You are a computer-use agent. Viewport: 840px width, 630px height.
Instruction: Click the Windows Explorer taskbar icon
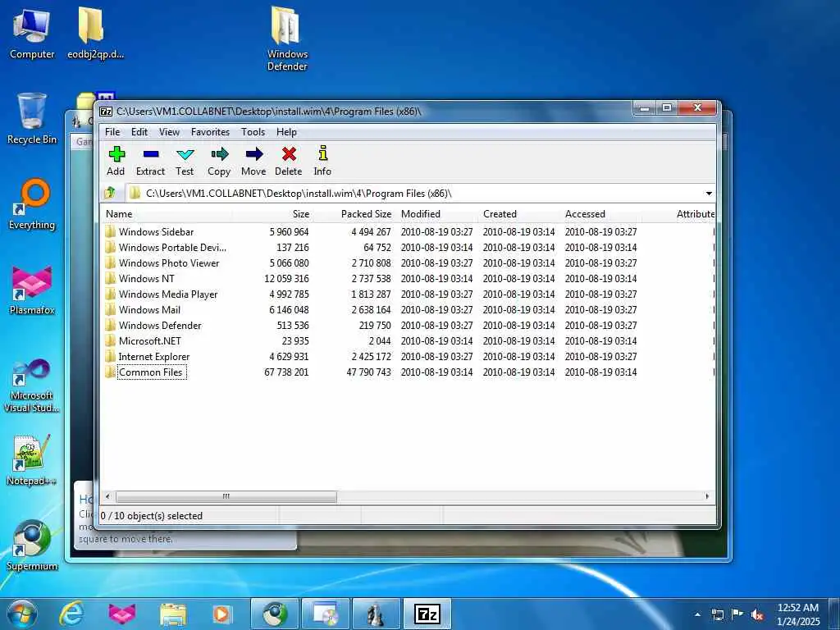coord(172,614)
